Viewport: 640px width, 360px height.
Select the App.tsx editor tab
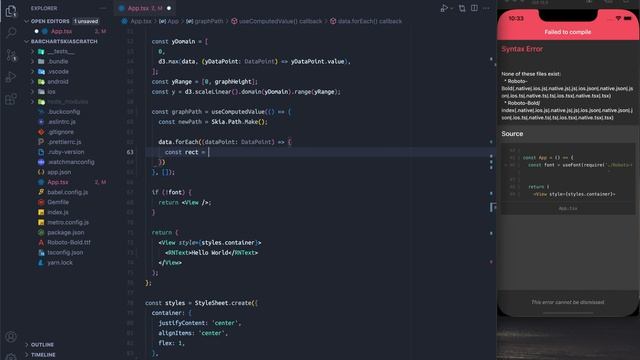[145, 8]
